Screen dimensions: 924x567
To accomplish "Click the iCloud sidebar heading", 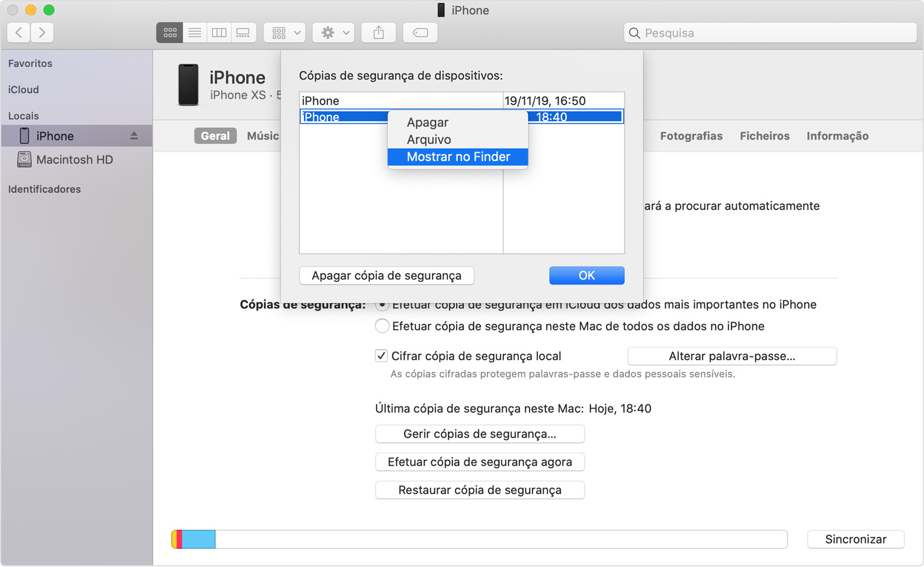I will click(24, 89).
